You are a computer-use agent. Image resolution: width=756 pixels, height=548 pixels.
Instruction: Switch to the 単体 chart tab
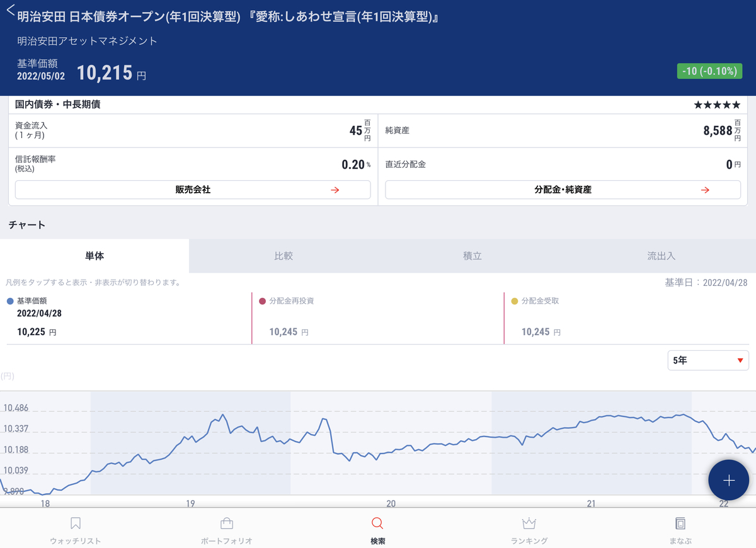tap(94, 256)
